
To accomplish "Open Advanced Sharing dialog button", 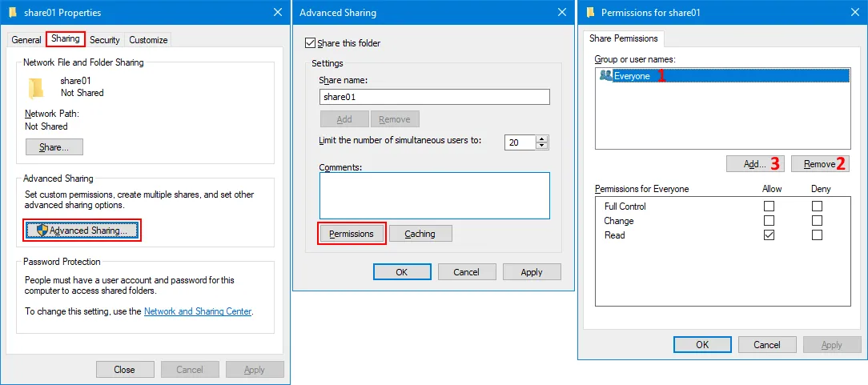I will tap(82, 231).
